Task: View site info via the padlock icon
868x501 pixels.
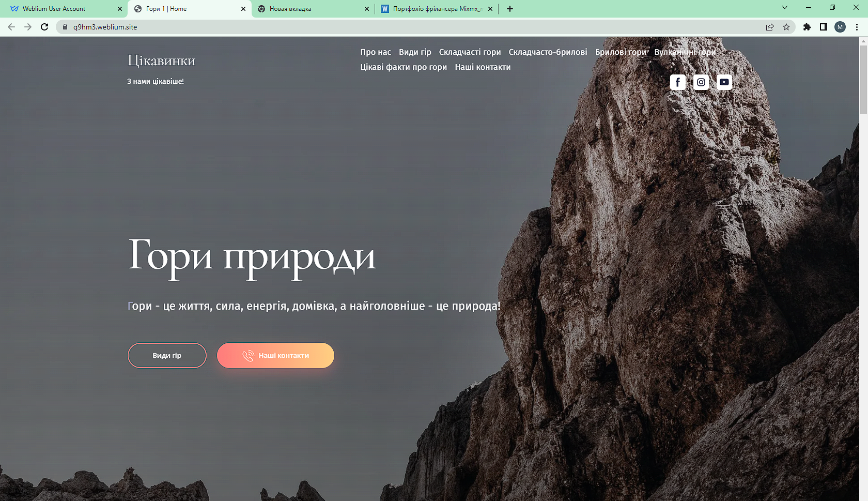Action: [x=65, y=27]
